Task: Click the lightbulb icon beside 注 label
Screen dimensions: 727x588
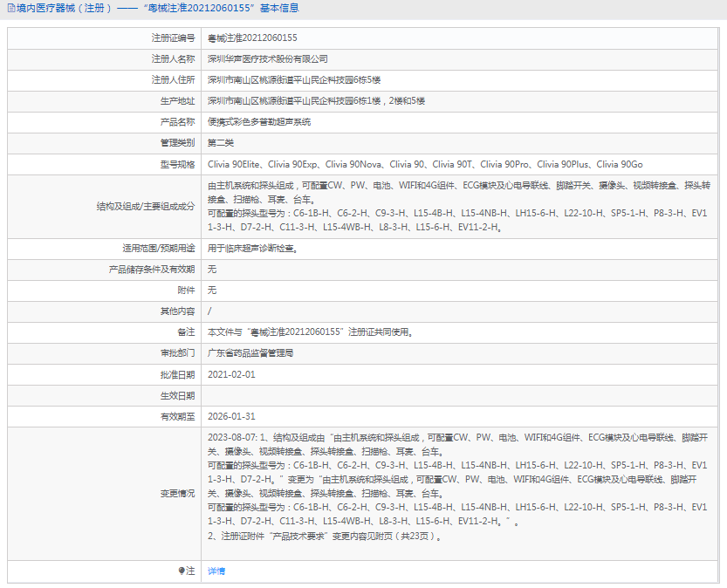Action: (x=182, y=571)
